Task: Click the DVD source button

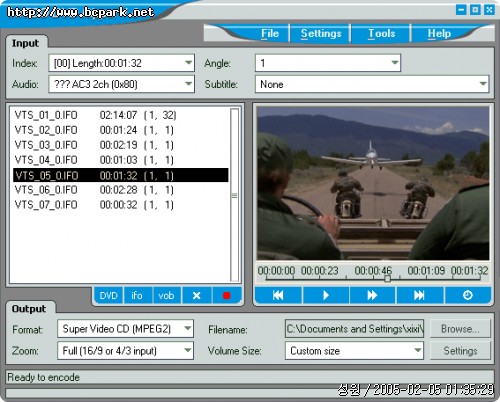Action: 108,296
